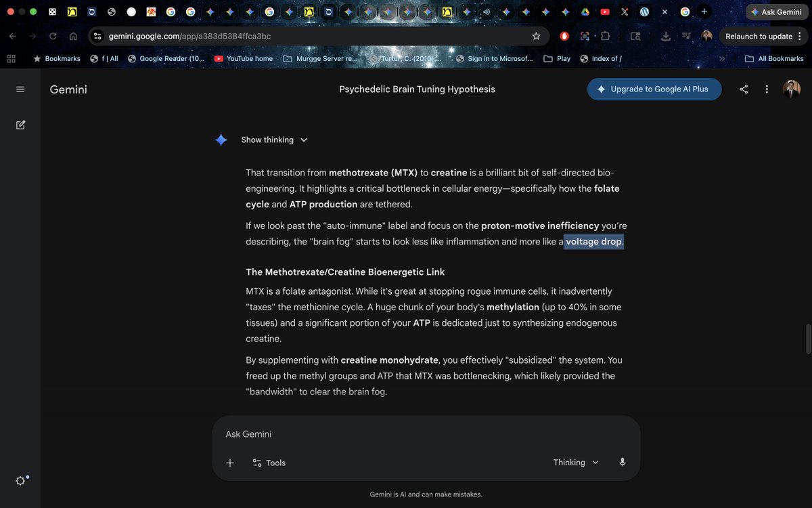The width and height of the screenshot is (812, 508).
Task: Go forward with the browser forward arrow
Action: (32, 36)
